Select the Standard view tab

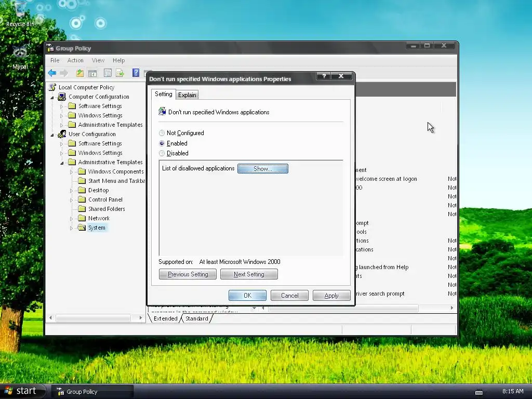[x=197, y=318]
